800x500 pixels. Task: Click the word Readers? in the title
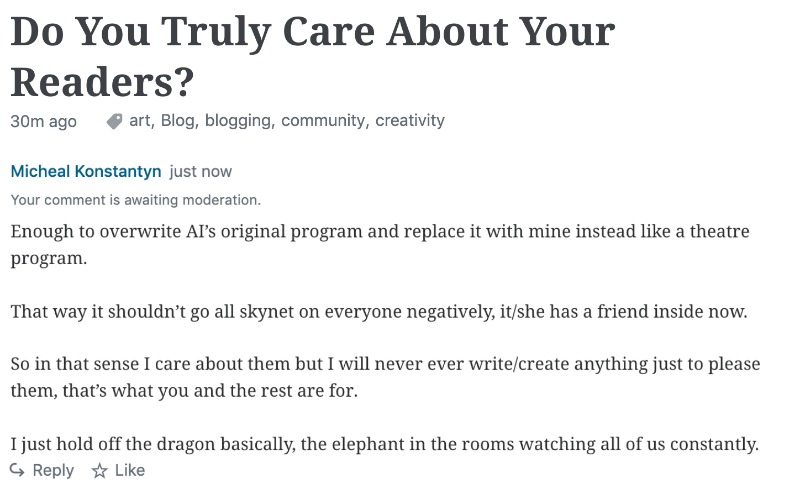click(103, 82)
